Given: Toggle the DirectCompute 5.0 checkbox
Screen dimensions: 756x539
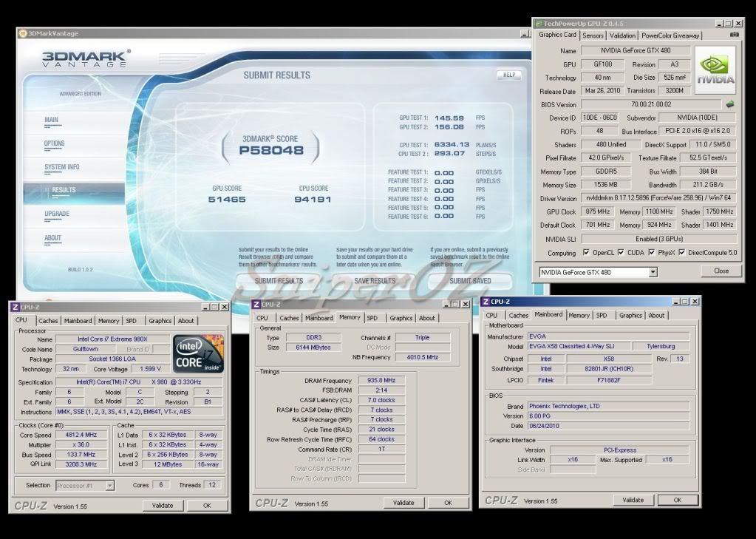Looking at the screenshot, I should 682,253.
